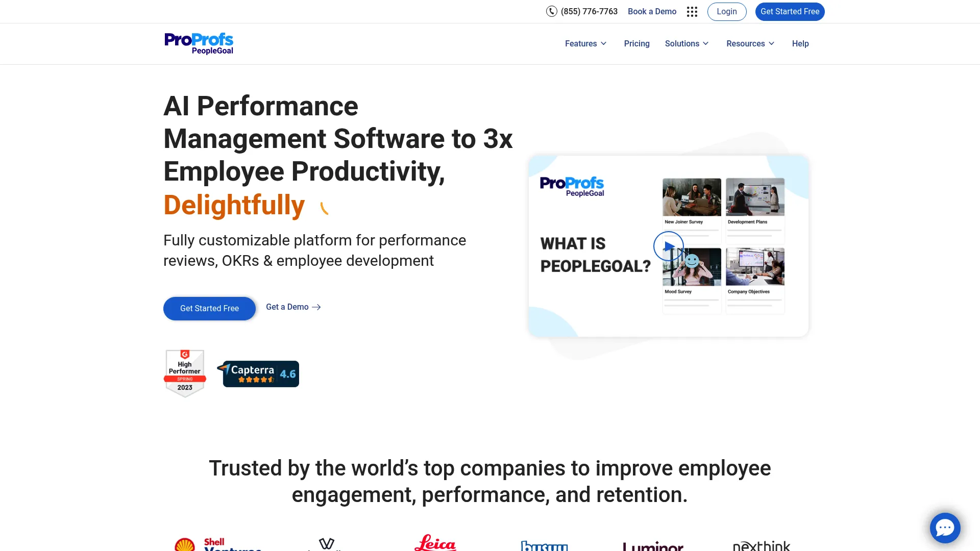The image size is (980, 551).
Task: Click the phone icon beside (855) 776-7763
Action: 551,11
